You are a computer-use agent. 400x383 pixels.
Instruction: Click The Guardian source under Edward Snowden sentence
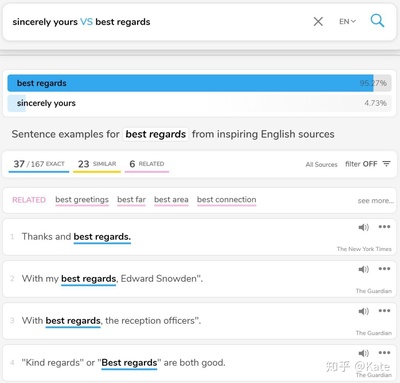pos(374,291)
